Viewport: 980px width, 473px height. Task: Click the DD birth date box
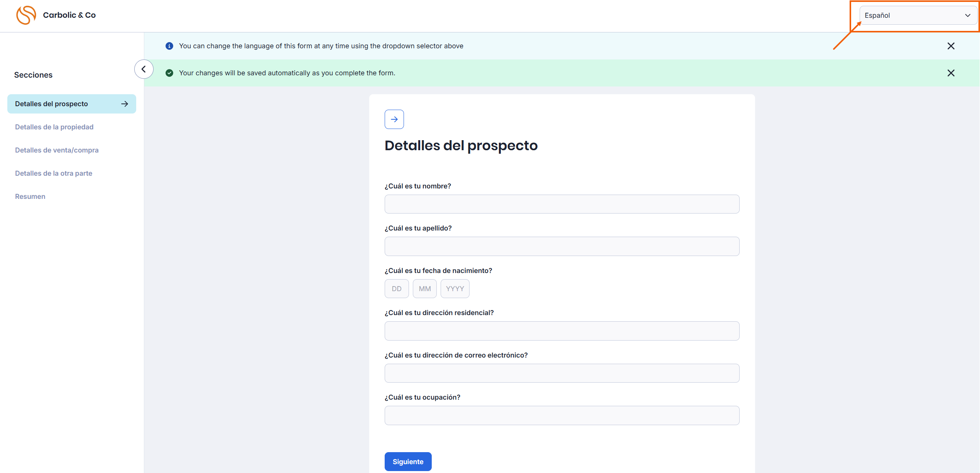click(396, 288)
